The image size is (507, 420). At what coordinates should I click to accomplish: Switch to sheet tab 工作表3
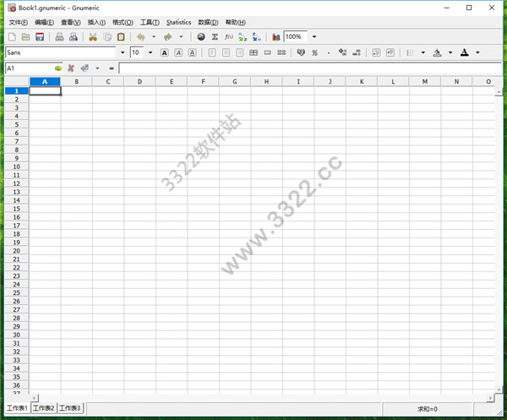coord(70,408)
